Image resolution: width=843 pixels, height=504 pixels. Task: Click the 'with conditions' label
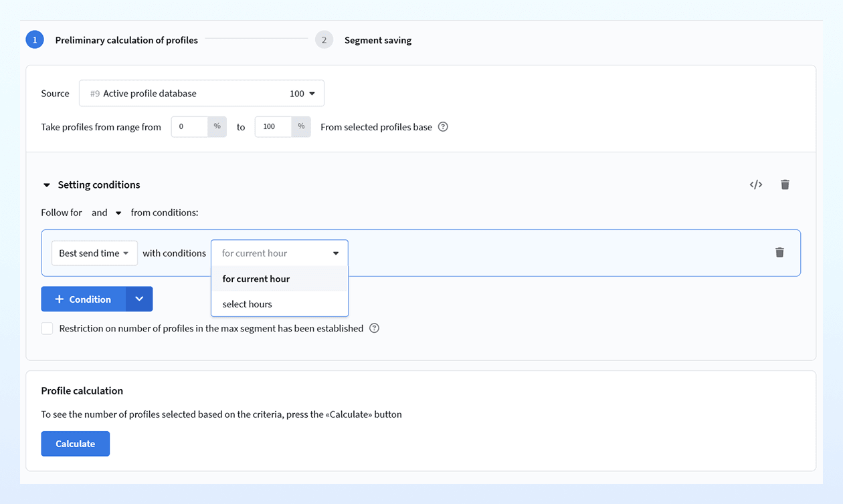click(x=174, y=253)
